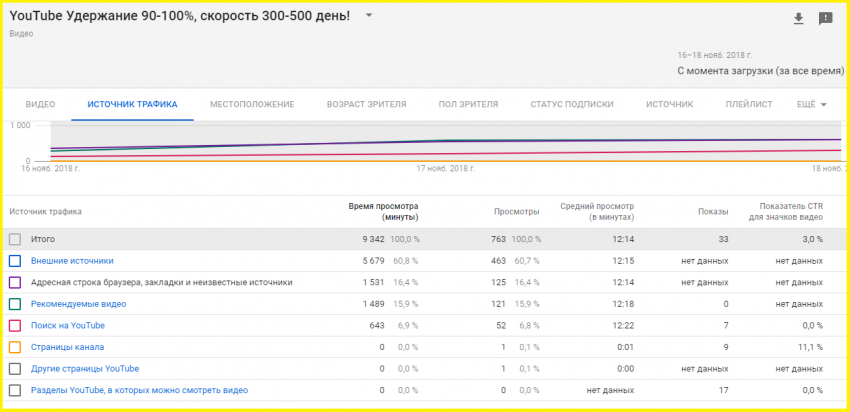The height and width of the screenshot is (412, 850).
Task: Open the Поиск на YouTube link
Action: [68, 326]
